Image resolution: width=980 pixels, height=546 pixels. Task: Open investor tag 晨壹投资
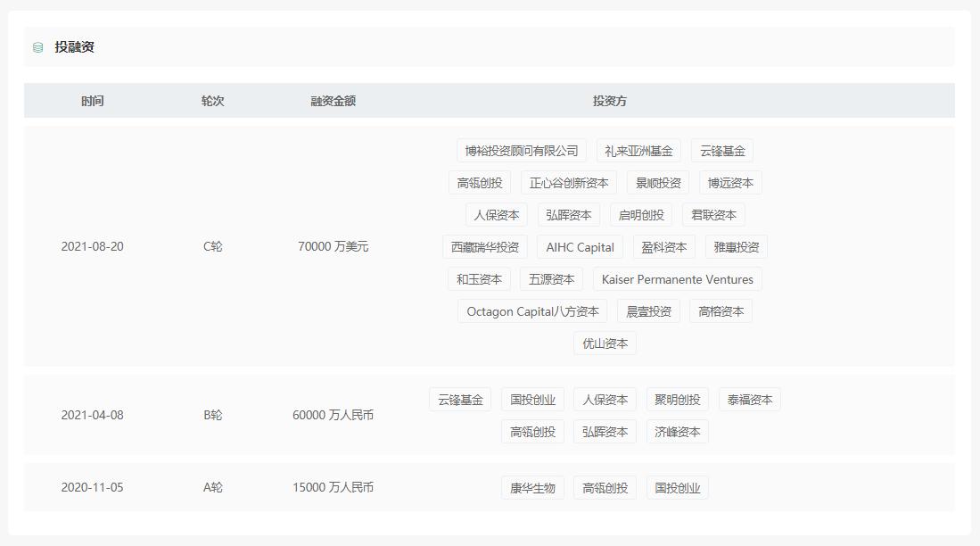point(649,310)
